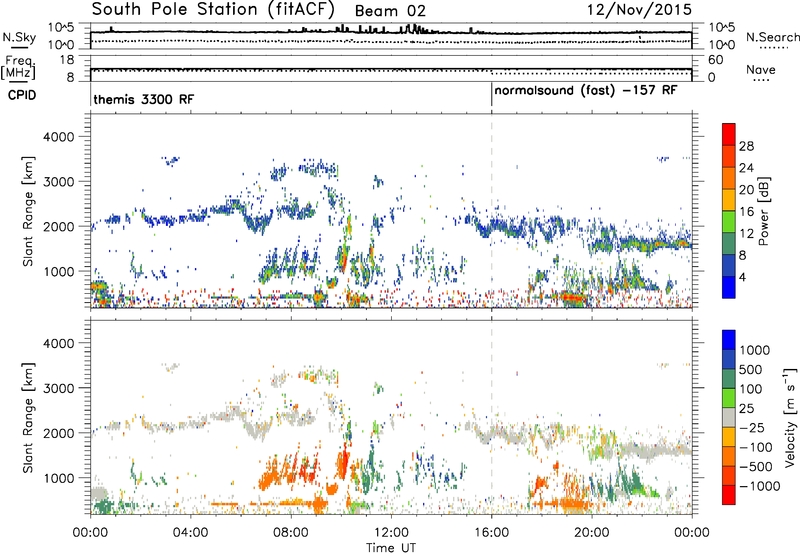800x554 pixels.
Task: Click the '12:00' time tick label
Action: pos(391,533)
